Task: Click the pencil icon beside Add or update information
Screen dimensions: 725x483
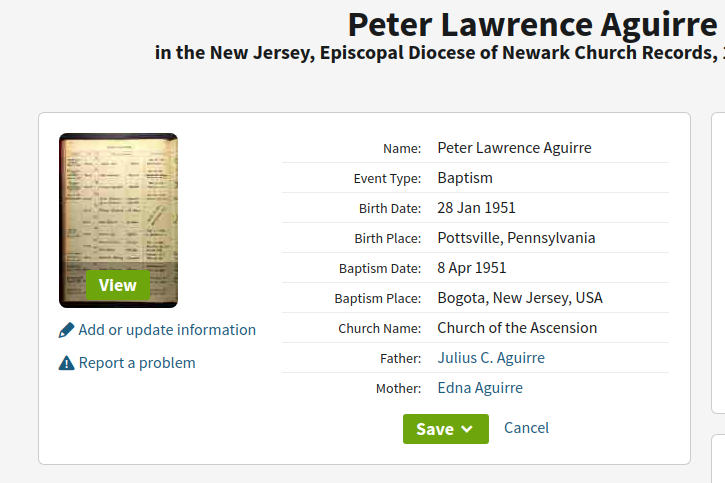Action: tap(67, 330)
